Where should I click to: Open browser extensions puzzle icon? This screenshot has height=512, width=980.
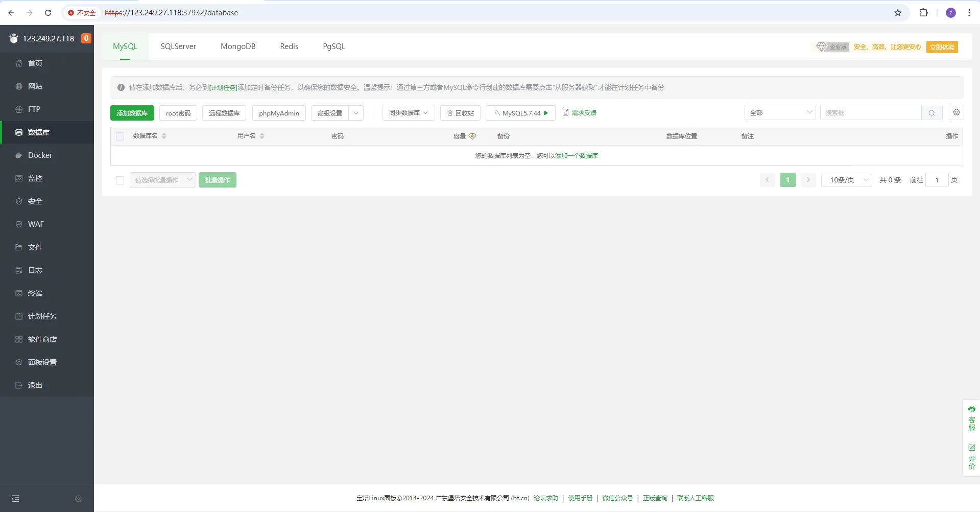click(x=923, y=13)
